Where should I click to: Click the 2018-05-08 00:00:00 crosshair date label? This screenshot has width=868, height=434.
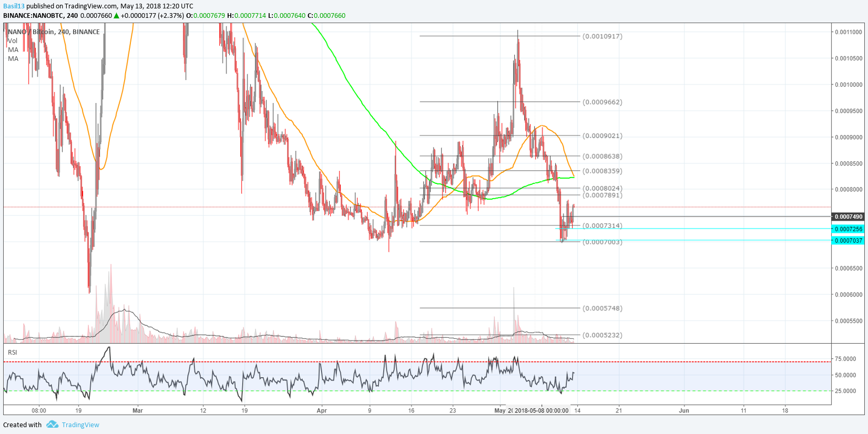(542, 410)
